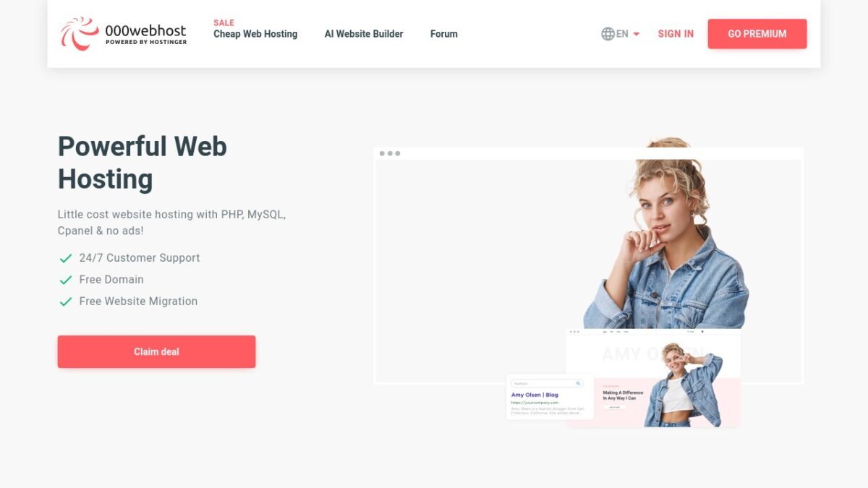
Task: Go to AI Website Builder
Action: pyautogui.click(x=364, y=34)
